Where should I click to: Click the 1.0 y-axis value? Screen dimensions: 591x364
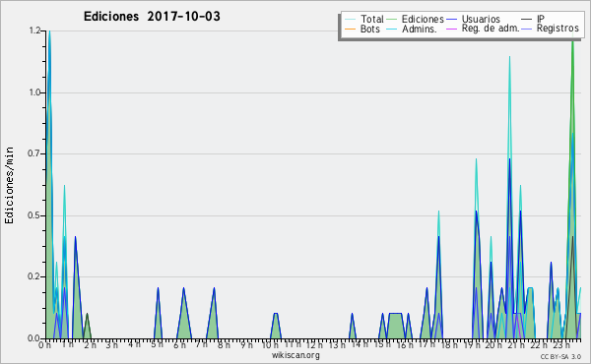(x=34, y=92)
